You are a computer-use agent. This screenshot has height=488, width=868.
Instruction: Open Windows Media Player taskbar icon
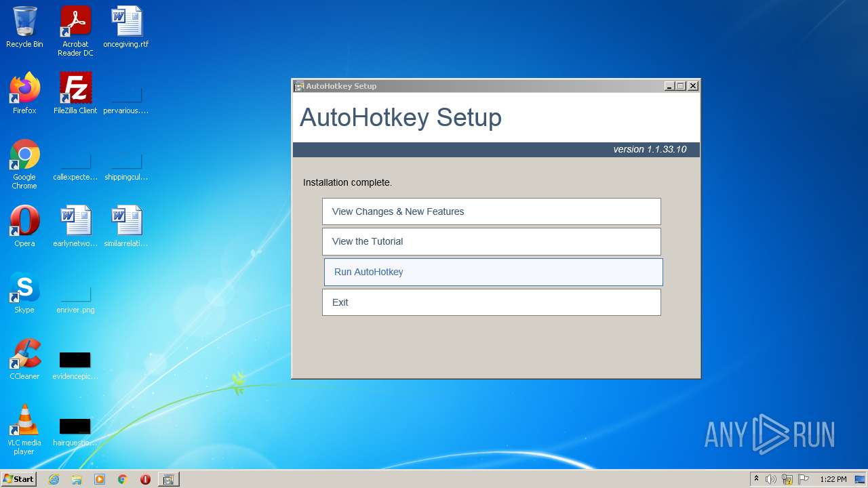pos(100,479)
